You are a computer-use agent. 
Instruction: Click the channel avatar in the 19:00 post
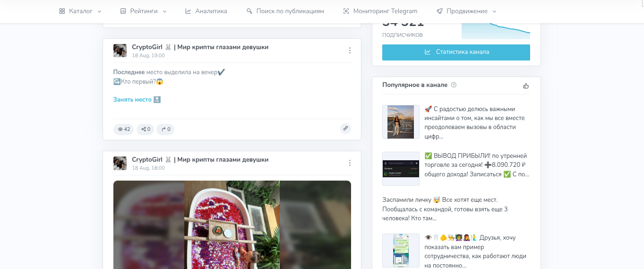(120, 51)
